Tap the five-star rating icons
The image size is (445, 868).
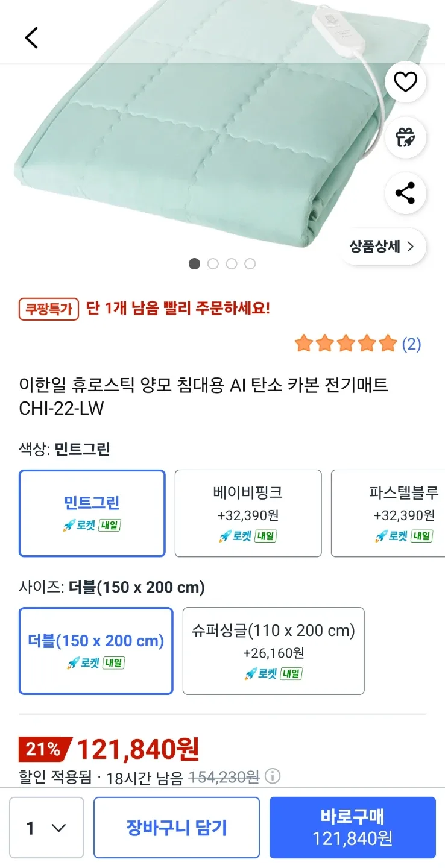point(346,344)
